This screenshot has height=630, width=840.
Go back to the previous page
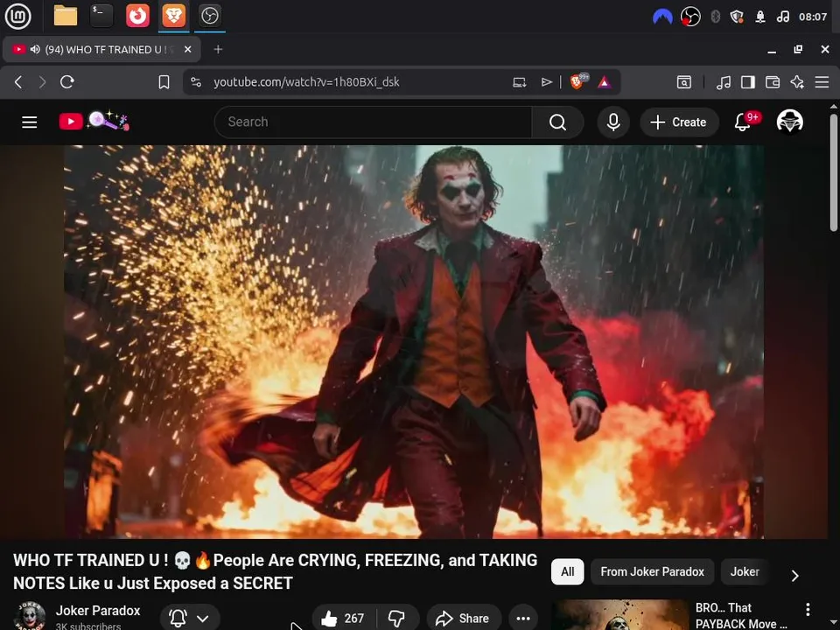tap(18, 82)
